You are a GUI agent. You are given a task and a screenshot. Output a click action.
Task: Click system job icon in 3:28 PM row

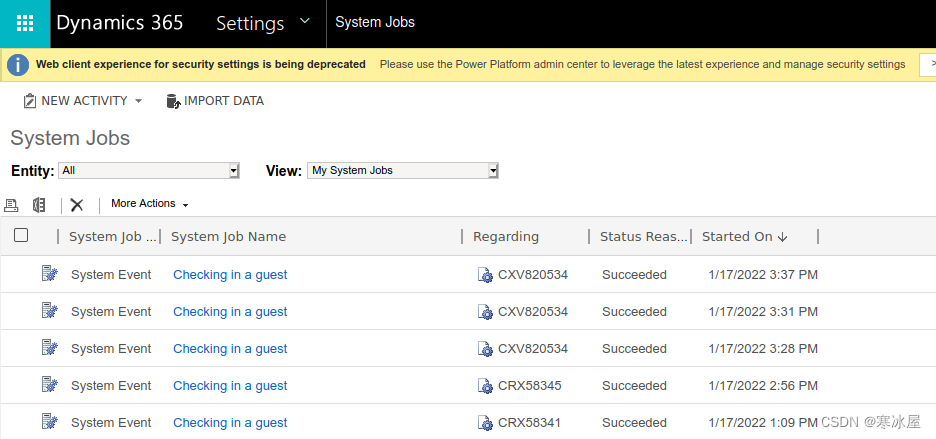[x=50, y=348]
